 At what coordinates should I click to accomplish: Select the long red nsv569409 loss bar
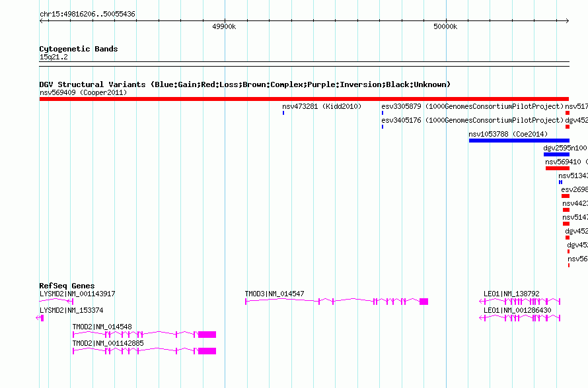tap(304, 99)
